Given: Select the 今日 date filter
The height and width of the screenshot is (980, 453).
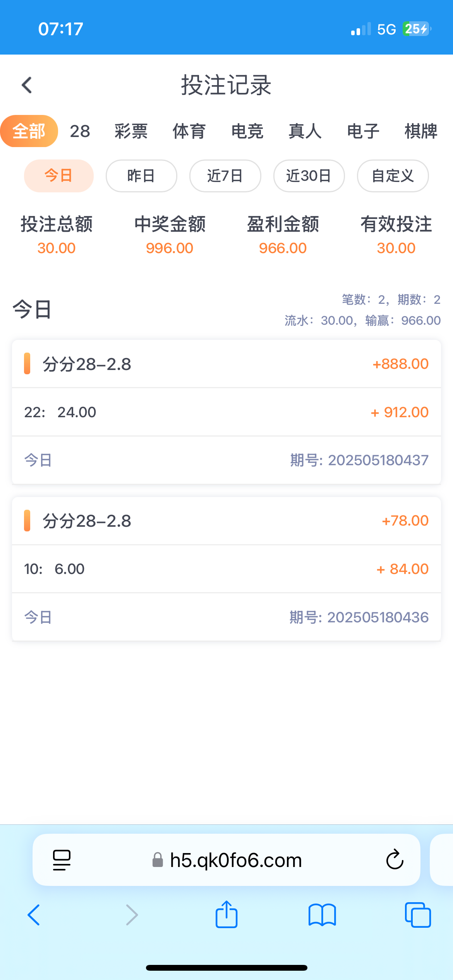Looking at the screenshot, I should 59,176.
